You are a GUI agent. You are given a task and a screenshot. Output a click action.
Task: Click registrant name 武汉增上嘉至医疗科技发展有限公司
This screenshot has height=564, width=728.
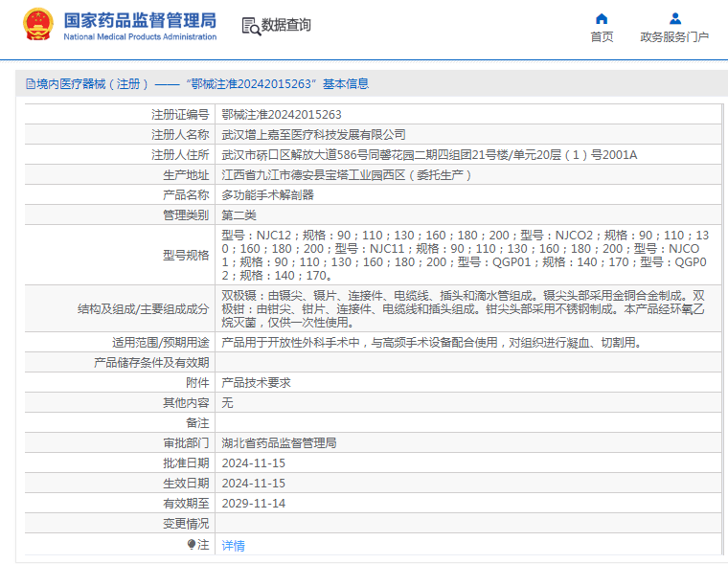coord(313,135)
